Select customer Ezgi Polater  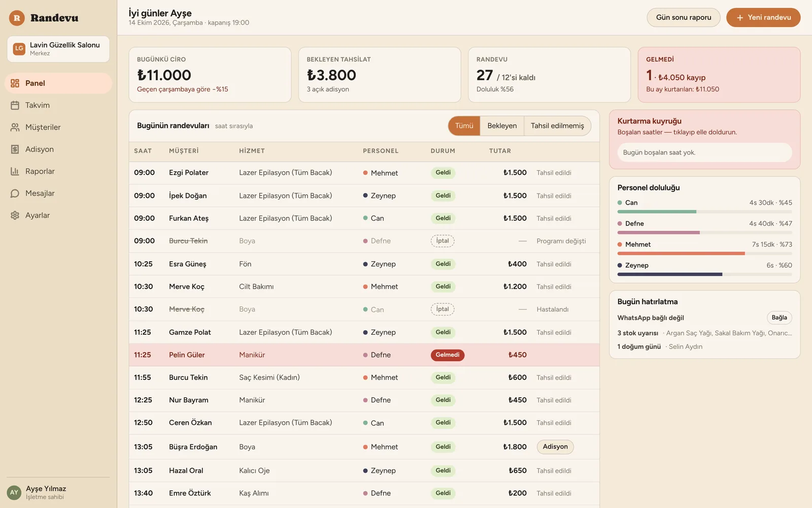189,173
